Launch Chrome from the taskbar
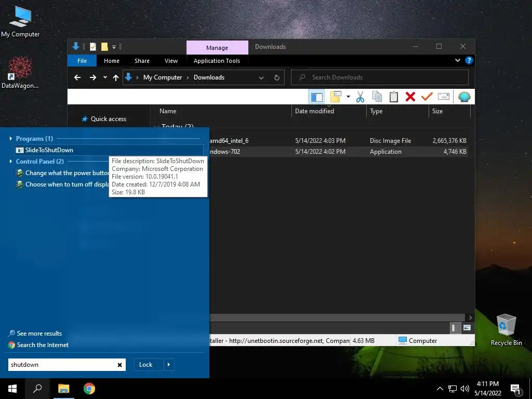Image resolution: width=532 pixels, height=399 pixels. tap(89, 389)
